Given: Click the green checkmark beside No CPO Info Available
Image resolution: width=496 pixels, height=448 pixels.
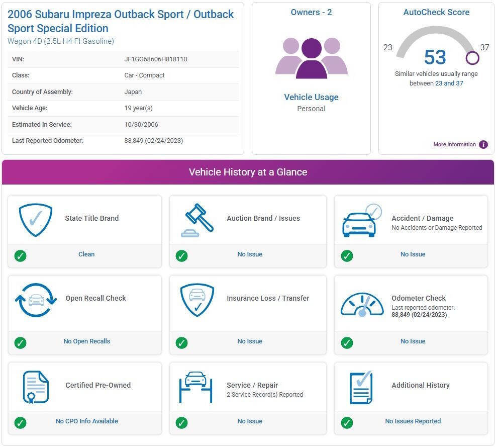Looking at the screenshot, I should click(20, 423).
